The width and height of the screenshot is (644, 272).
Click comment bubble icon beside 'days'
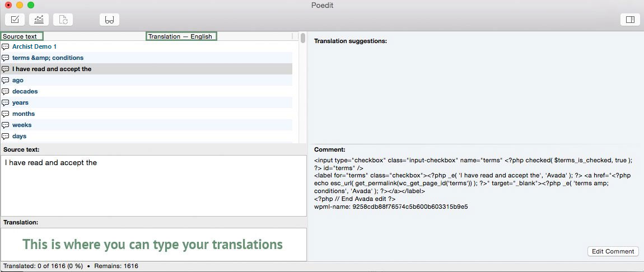6,136
